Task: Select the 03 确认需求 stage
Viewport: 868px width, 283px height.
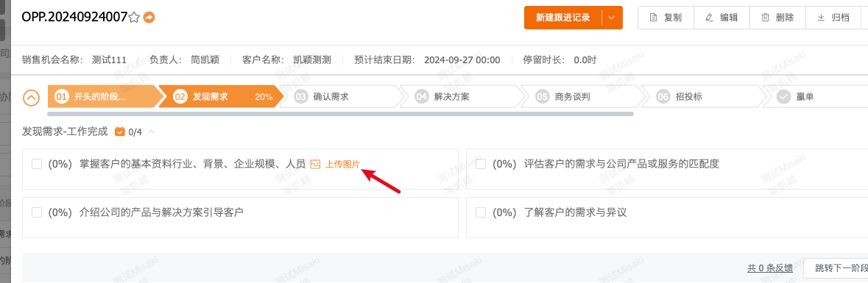Action: [338, 96]
